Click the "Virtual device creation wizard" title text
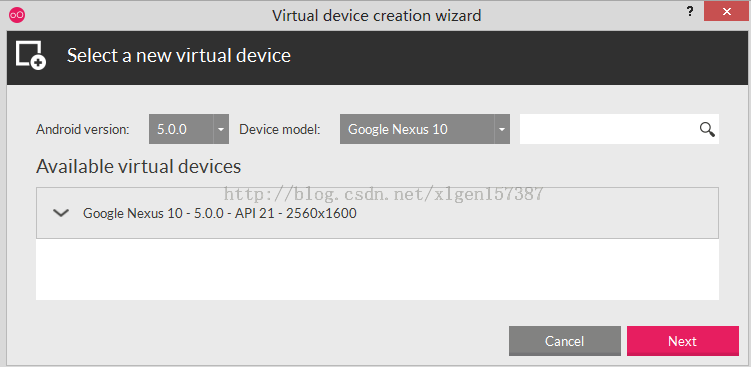Screen dimensions: 751x367 tap(376, 16)
